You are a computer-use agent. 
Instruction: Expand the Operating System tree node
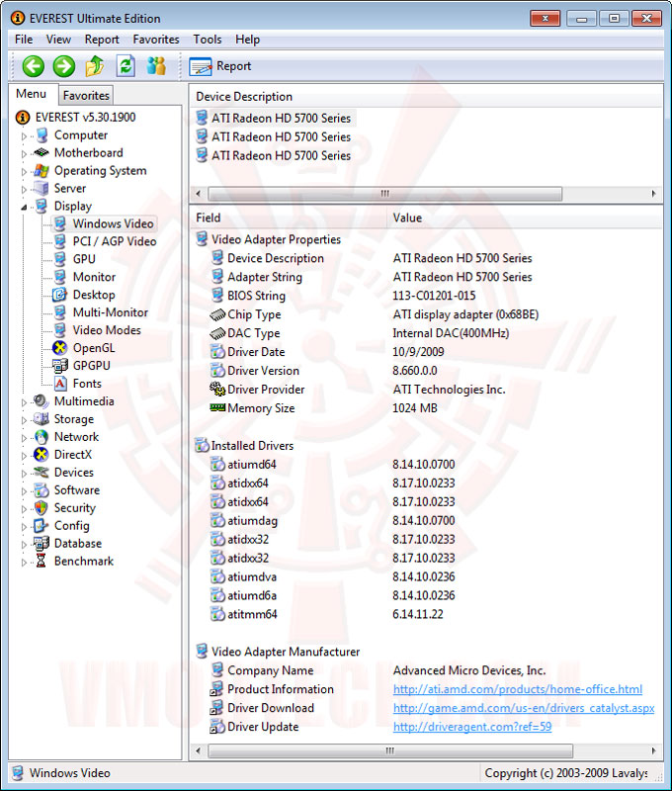[24, 171]
